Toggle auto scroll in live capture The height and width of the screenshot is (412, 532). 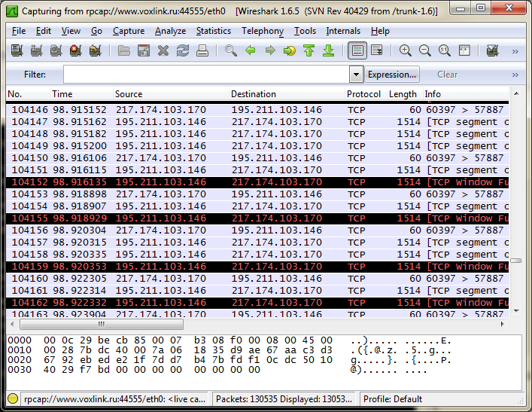[x=377, y=50]
